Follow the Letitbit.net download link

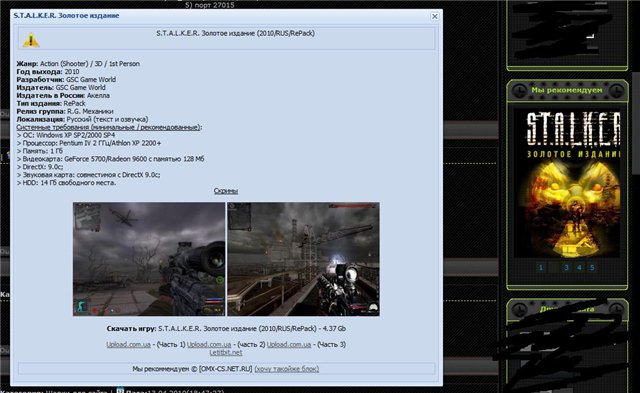click(226, 352)
